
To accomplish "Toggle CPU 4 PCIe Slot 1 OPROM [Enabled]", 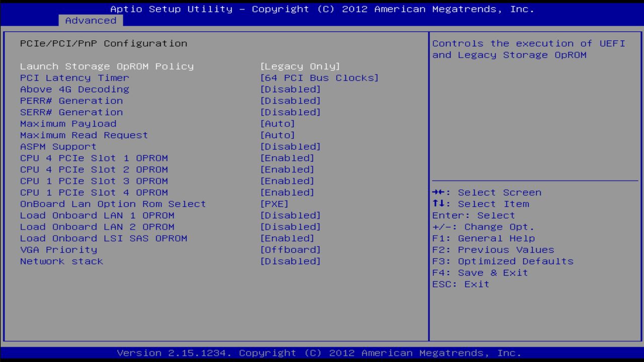I will click(x=287, y=158).
